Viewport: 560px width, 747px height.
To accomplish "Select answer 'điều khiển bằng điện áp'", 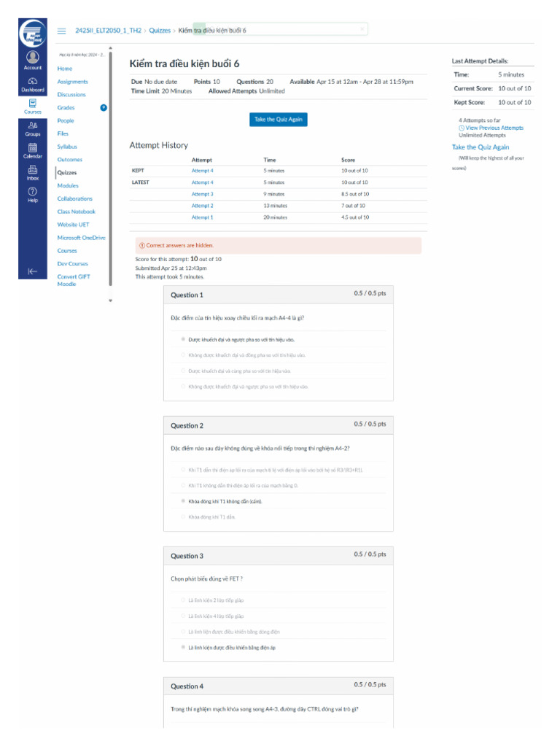I will 183,648.
